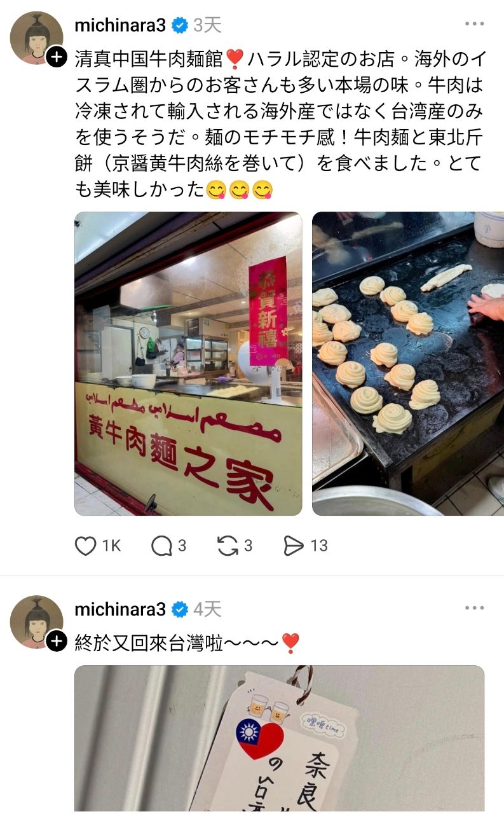The image size is (504, 814).
Task: Open the Taiwan flag heart tag photo
Action: click(279, 740)
